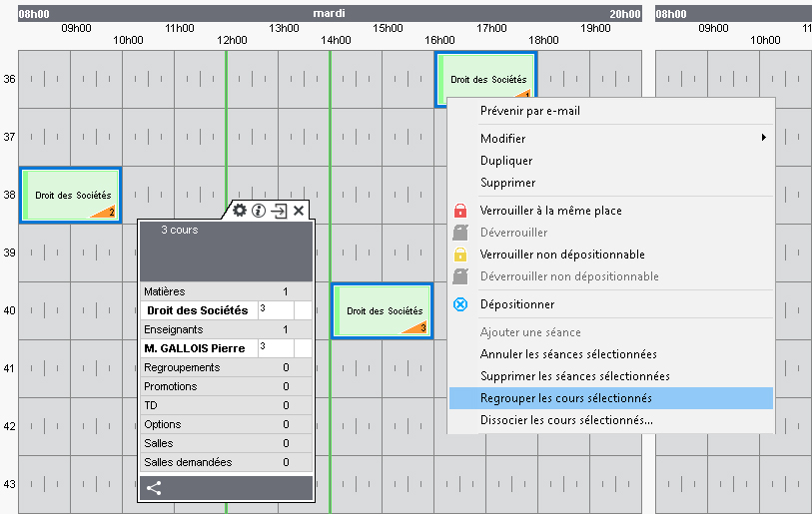
Task: Open the Modifier menu entry
Action: pyautogui.click(x=611, y=138)
